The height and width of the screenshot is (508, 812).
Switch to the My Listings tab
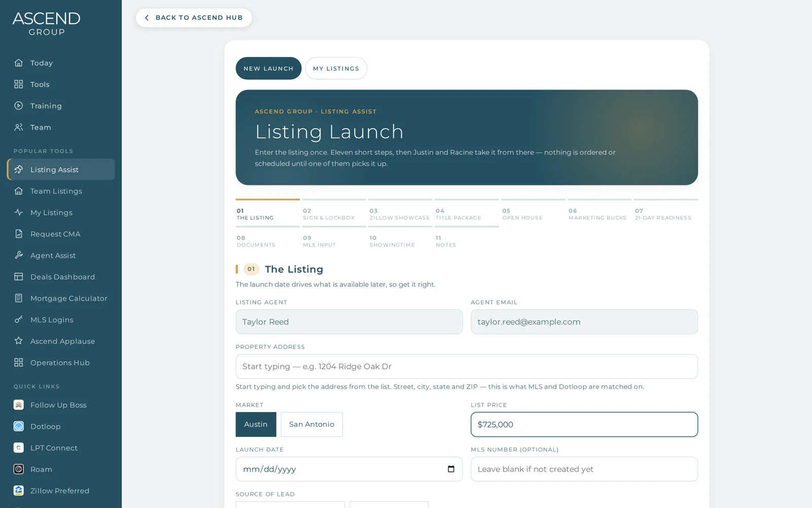(x=336, y=68)
